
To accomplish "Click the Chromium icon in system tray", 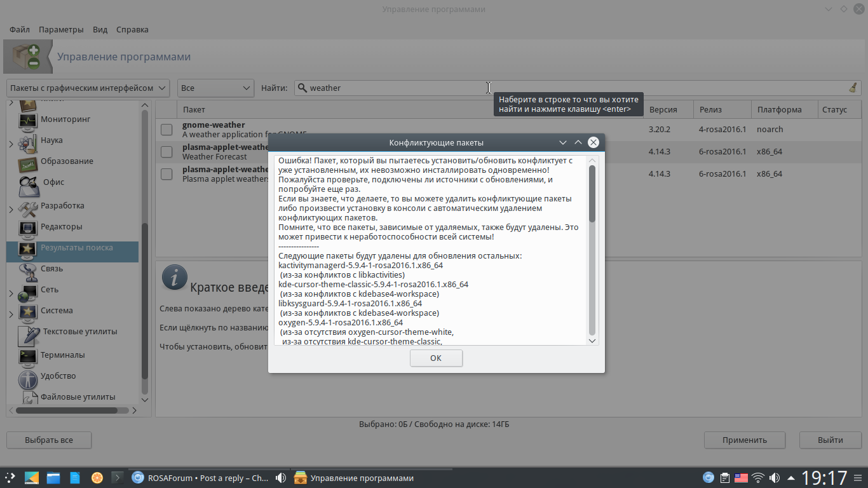I will (709, 478).
